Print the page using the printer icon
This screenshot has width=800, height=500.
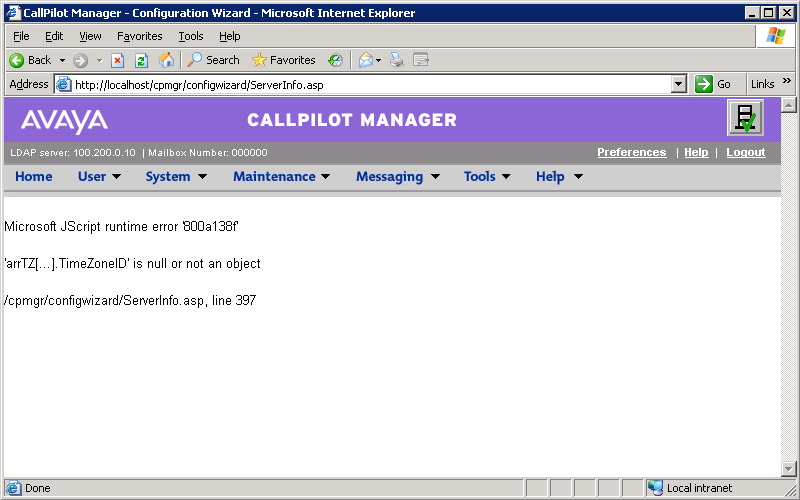pyautogui.click(x=396, y=60)
